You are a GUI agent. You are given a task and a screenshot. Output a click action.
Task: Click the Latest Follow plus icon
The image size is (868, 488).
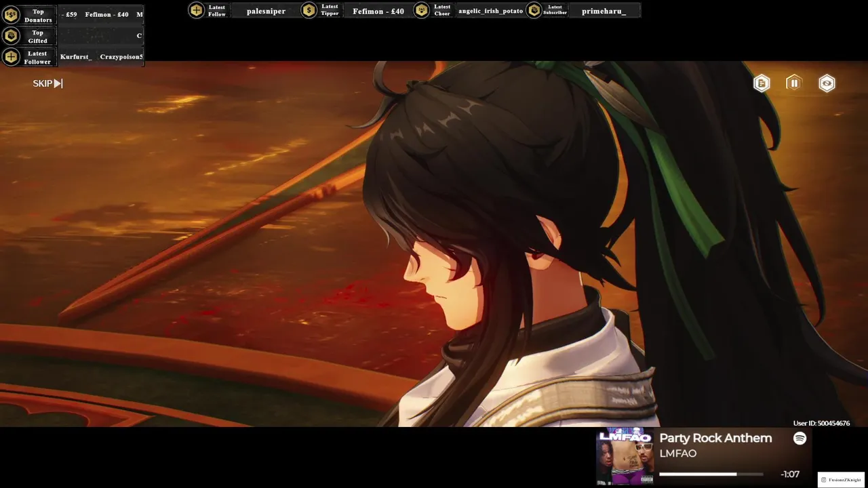click(x=196, y=9)
